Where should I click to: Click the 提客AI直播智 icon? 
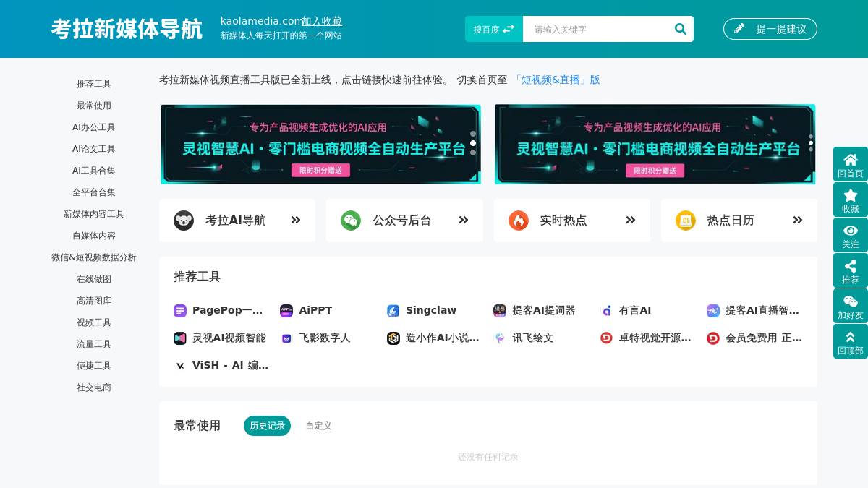(713, 311)
